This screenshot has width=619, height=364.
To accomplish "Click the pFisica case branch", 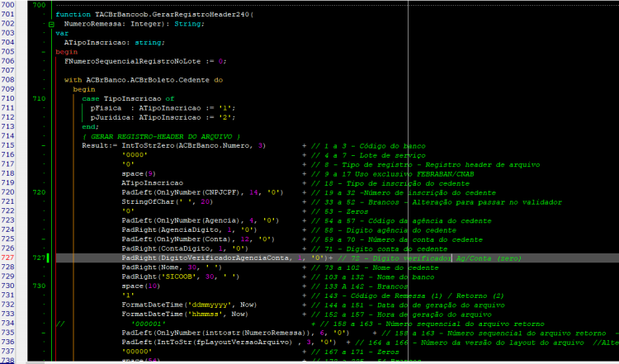I will (163, 108).
